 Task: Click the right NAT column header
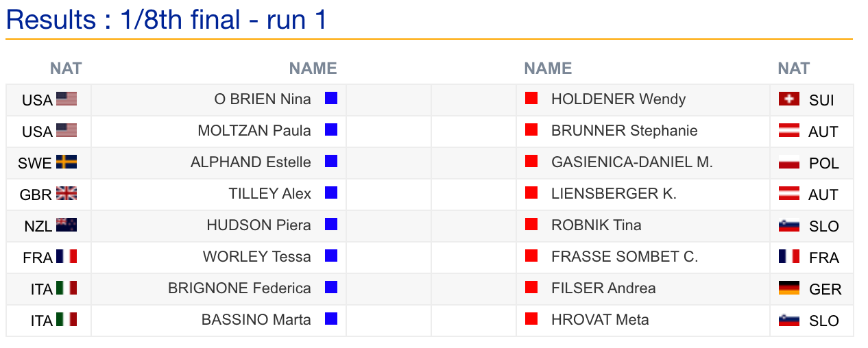(793, 69)
